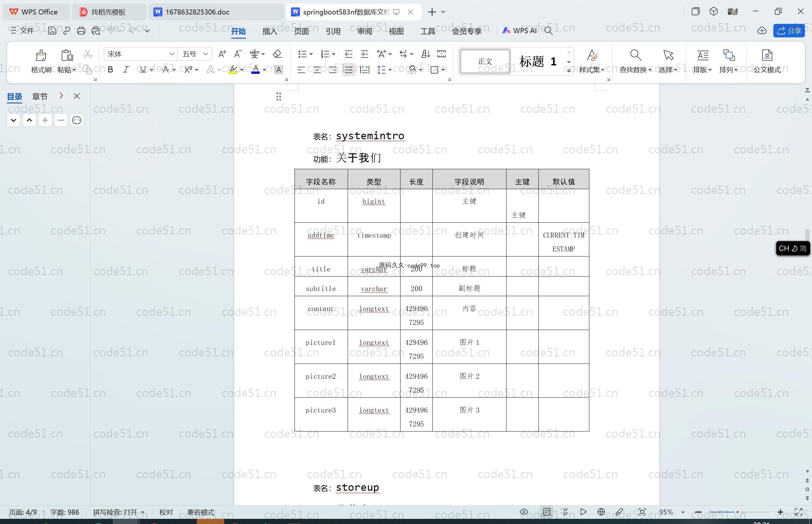Toggle spell check (拼写检查) in status bar
812x524 pixels.
pyautogui.click(x=119, y=512)
